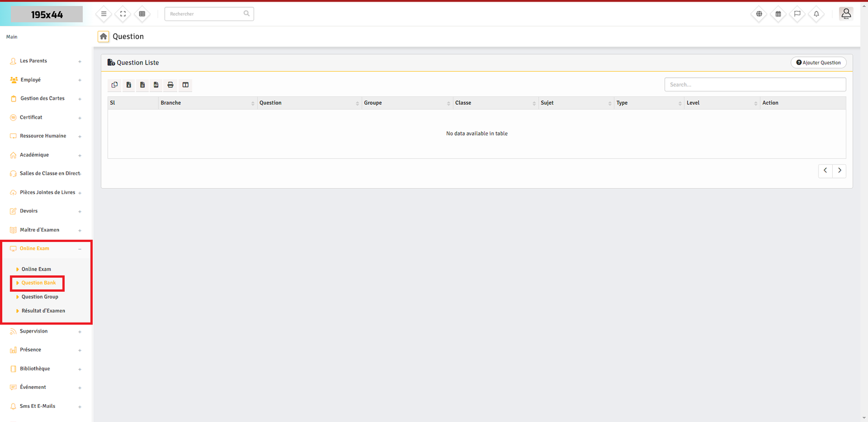The height and width of the screenshot is (422, 868).
Task: Click the flag icon in header
Action: tap(797, 14)
